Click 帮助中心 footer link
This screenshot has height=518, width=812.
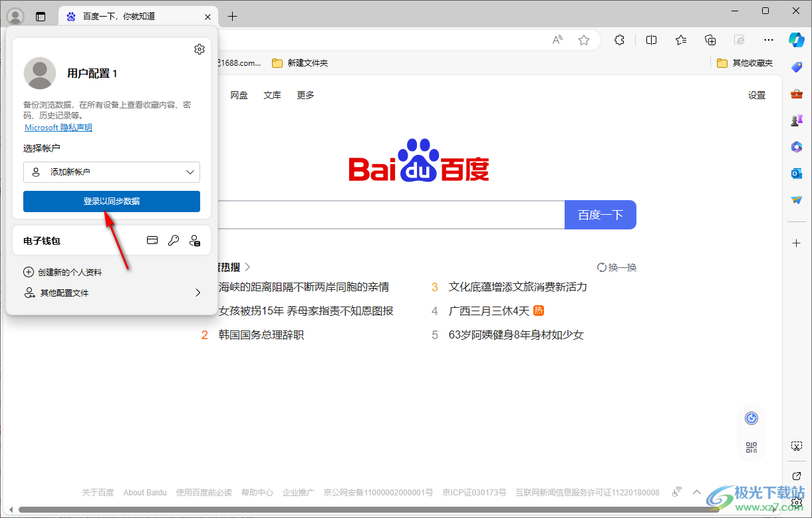(257, 493)
